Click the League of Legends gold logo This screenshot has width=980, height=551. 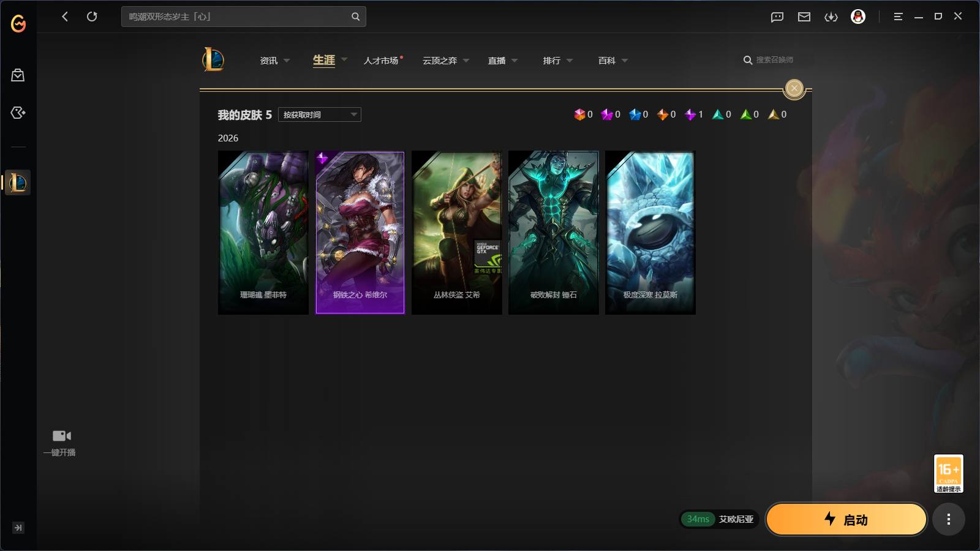tap(213, 59)
